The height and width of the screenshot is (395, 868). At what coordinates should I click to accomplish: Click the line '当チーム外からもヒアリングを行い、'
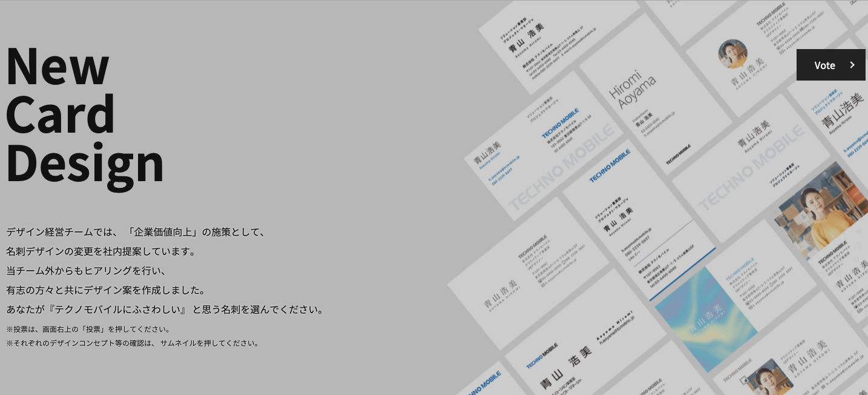(x=86, y=271)
